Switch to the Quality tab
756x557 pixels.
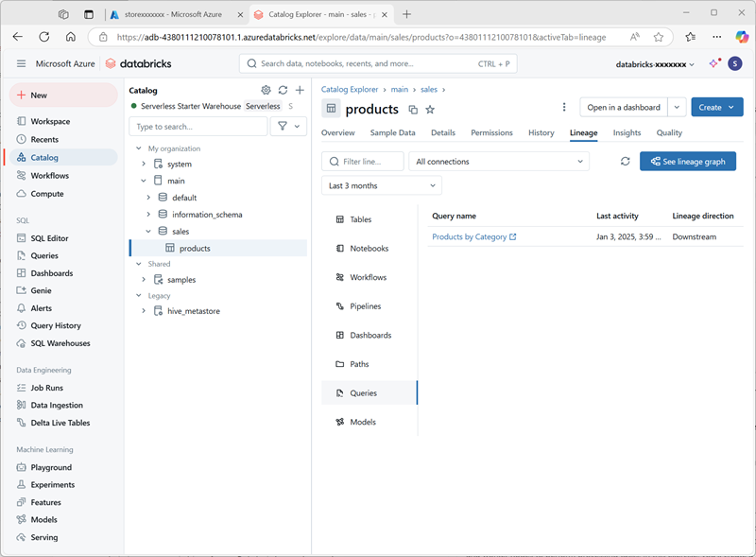click(669, 132)
